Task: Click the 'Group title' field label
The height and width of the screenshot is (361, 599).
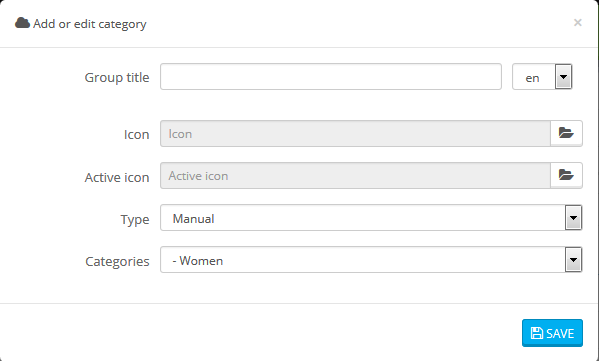Action: click(x=117, y=78)
